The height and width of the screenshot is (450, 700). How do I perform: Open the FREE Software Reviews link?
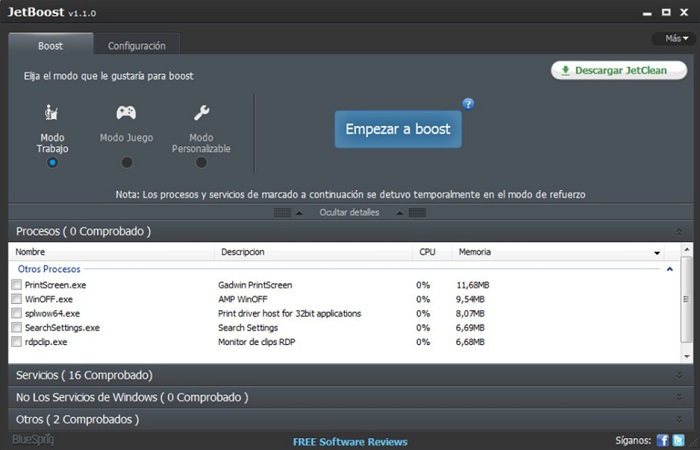click(x=350, y=441)
